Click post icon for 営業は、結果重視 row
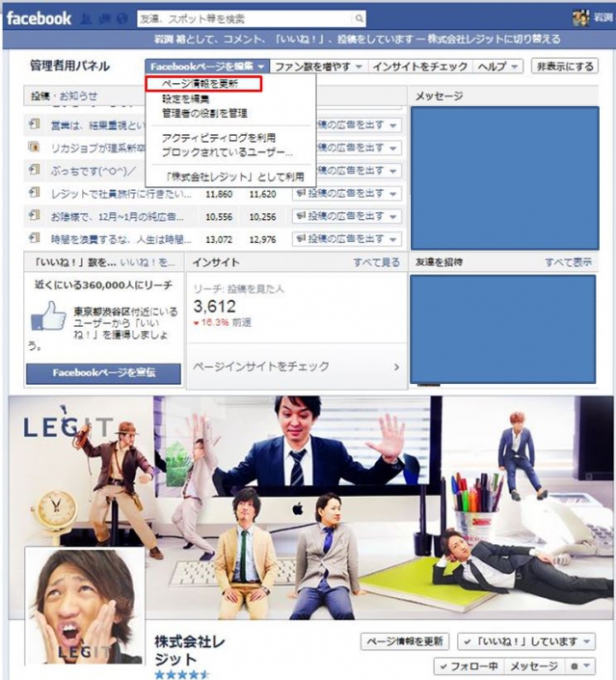The height and width of the screenshot is (680, 616). 34,124
